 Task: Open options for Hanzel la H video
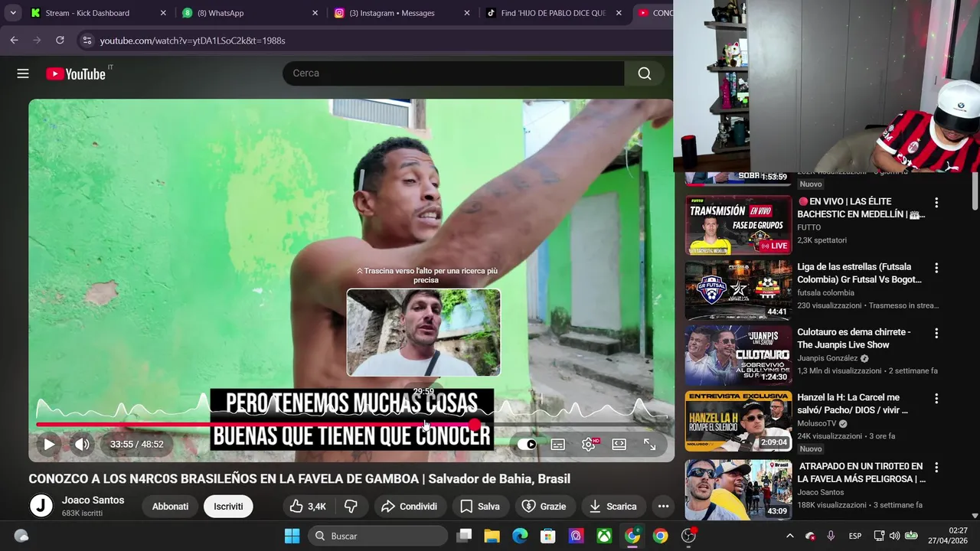[x=936, y=399]
